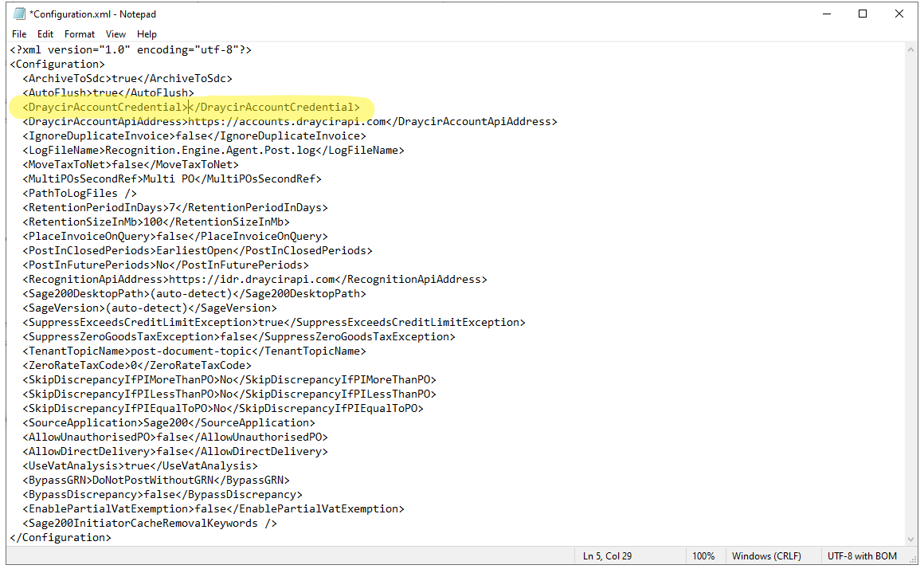Click the TenantTopicName line
The width and height of the screenshot is (924, 569).
pos(194,351)
